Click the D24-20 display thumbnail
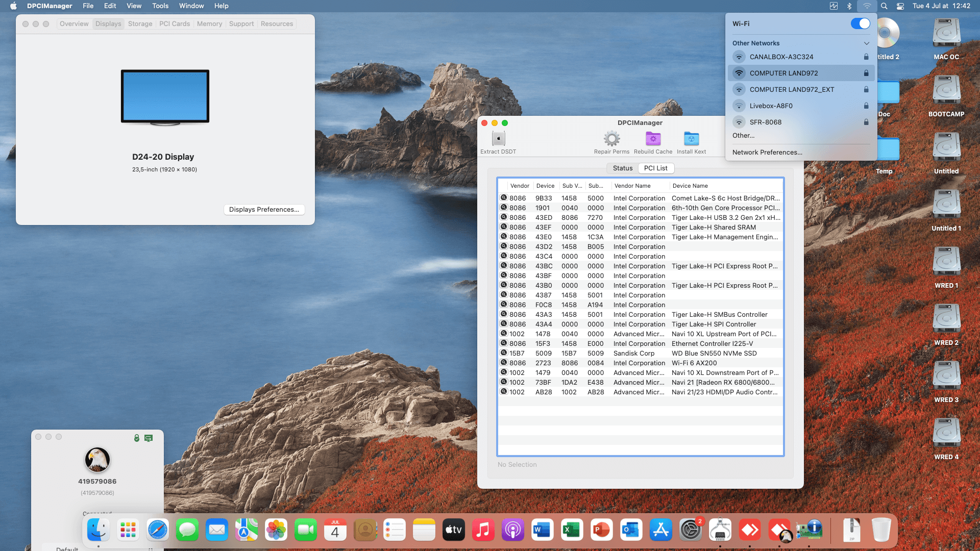This screenshot has width=980, height=551. (x=165, y=97)
